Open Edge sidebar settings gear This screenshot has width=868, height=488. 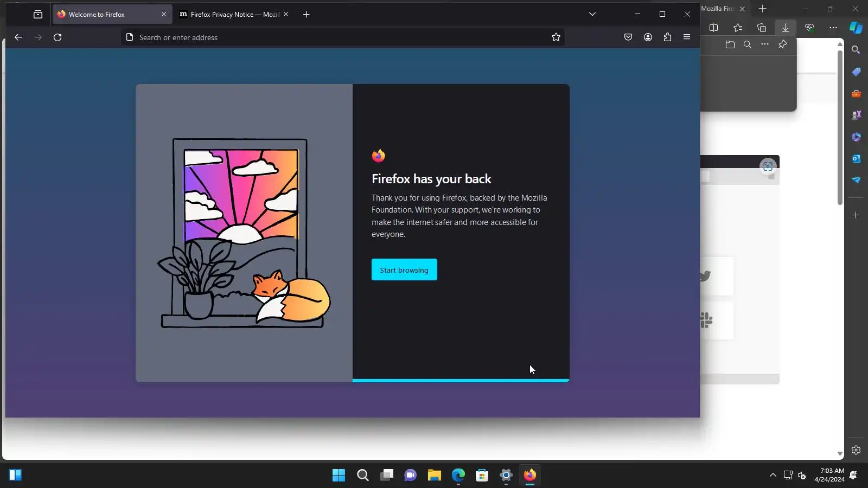tap(856, 450)
